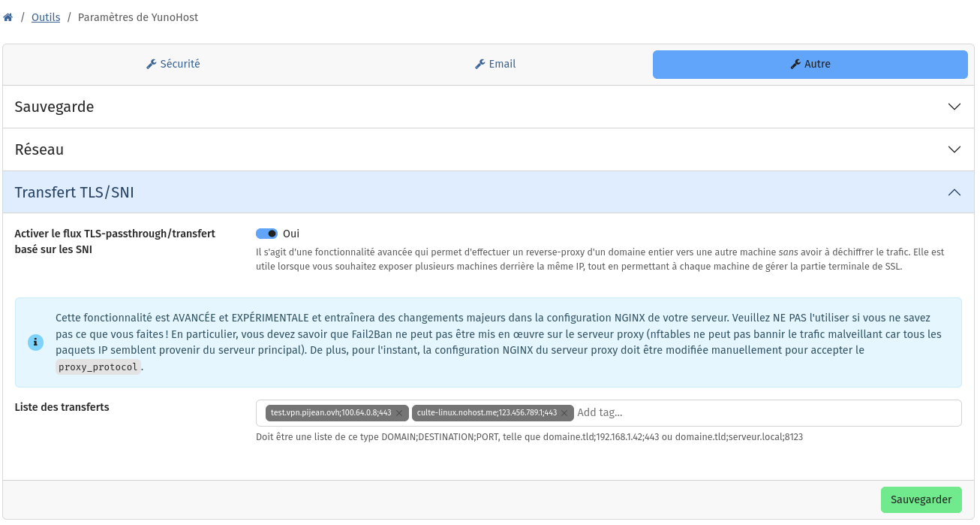
Task: Select the culte-linux.nohost.me transfer tag text
Action: 486,413
